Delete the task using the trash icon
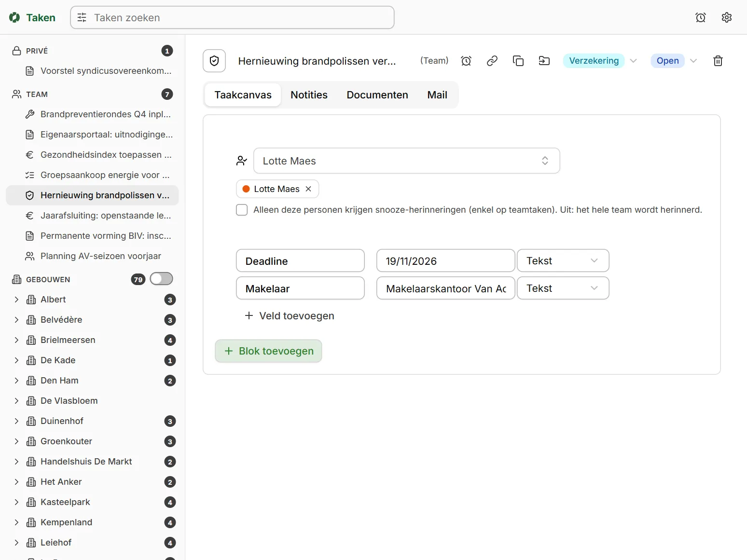This screenshot has width=747, height=560. (718, 61)
